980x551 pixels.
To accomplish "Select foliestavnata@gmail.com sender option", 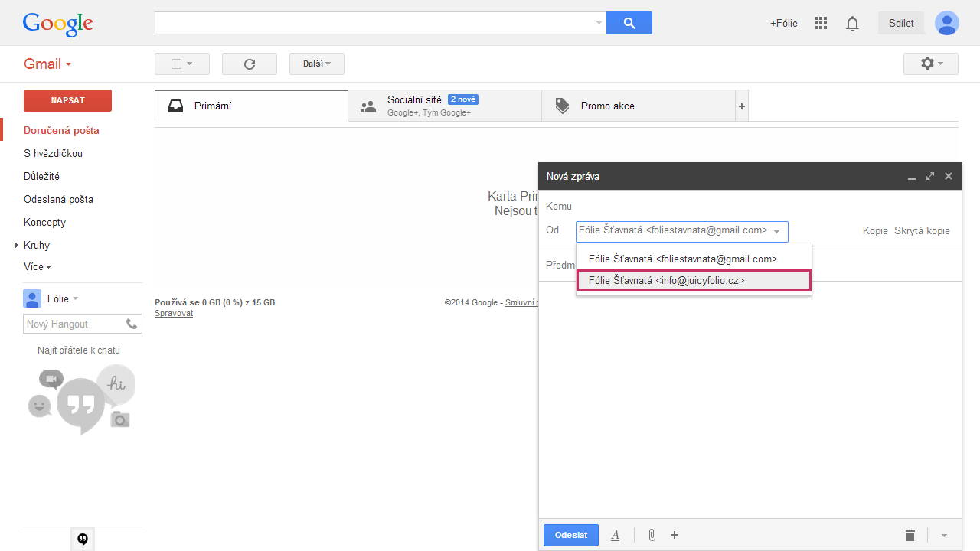I will 694,259.
